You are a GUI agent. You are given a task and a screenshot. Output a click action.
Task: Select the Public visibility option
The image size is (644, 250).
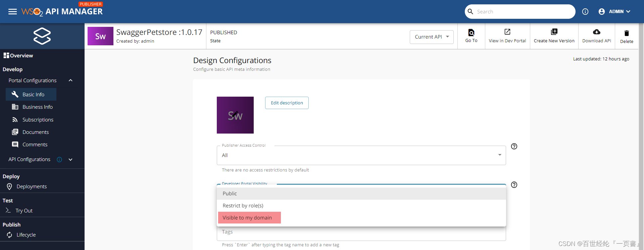point(361,194)
